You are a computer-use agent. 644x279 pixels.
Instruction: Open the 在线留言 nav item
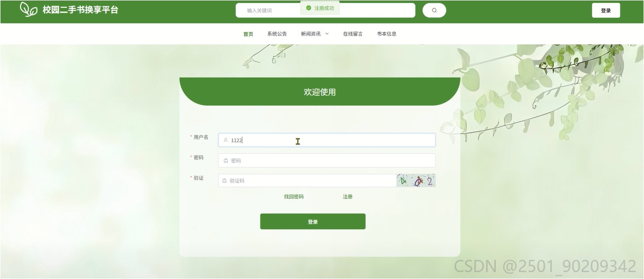353,34
